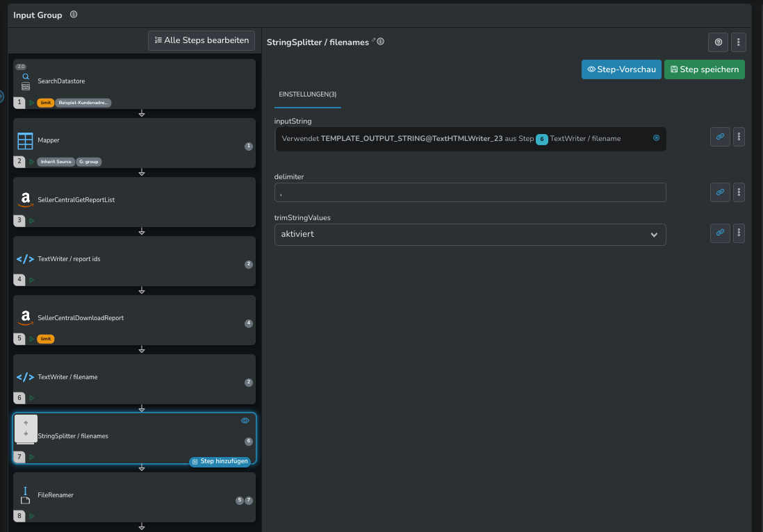This screenshot has width=763, height=532.
Task: Switch to the EINSTELLUNGEN(3) tab
Action: pos(308,94)
